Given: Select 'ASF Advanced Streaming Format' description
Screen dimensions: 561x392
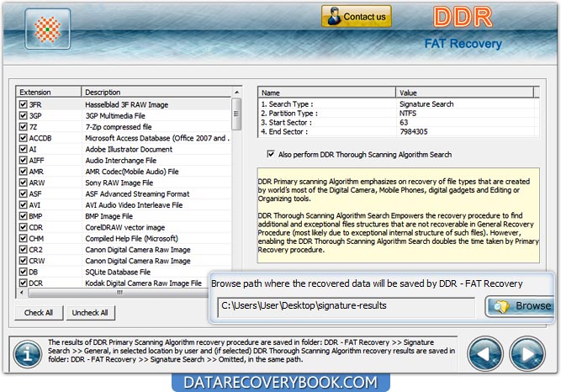Looking at the screenshot, I should 137,193.
